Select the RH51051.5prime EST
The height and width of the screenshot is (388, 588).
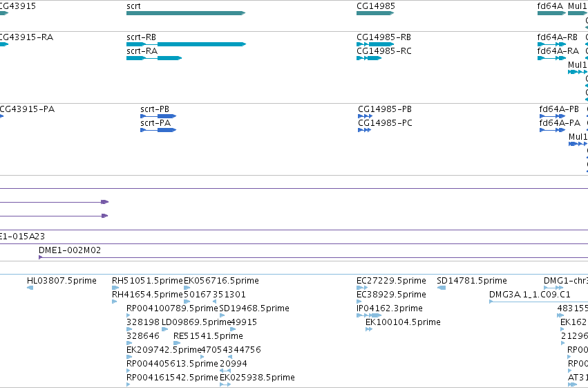pyautogui.click(x=115, y=288)
